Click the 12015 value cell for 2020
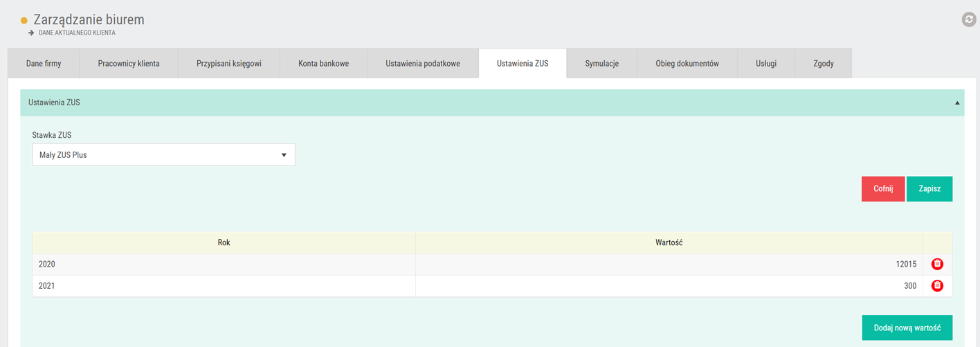This screenshot has width=980, height=347. [x=669, y=264]
